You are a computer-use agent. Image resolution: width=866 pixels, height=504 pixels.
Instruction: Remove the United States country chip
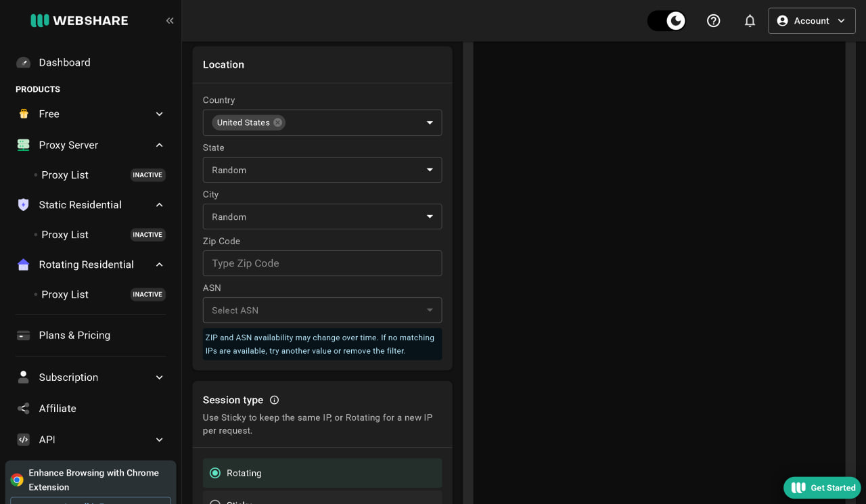tap(277, 122)
